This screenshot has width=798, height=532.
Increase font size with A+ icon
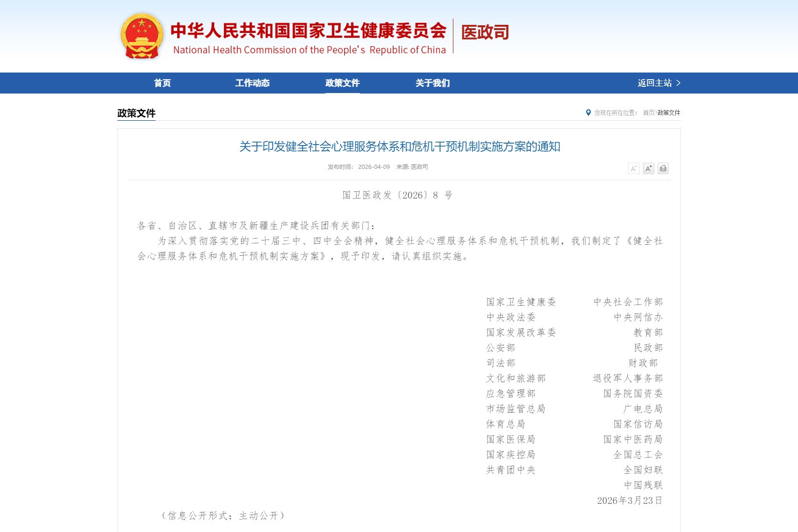click(x=648, y=168)
